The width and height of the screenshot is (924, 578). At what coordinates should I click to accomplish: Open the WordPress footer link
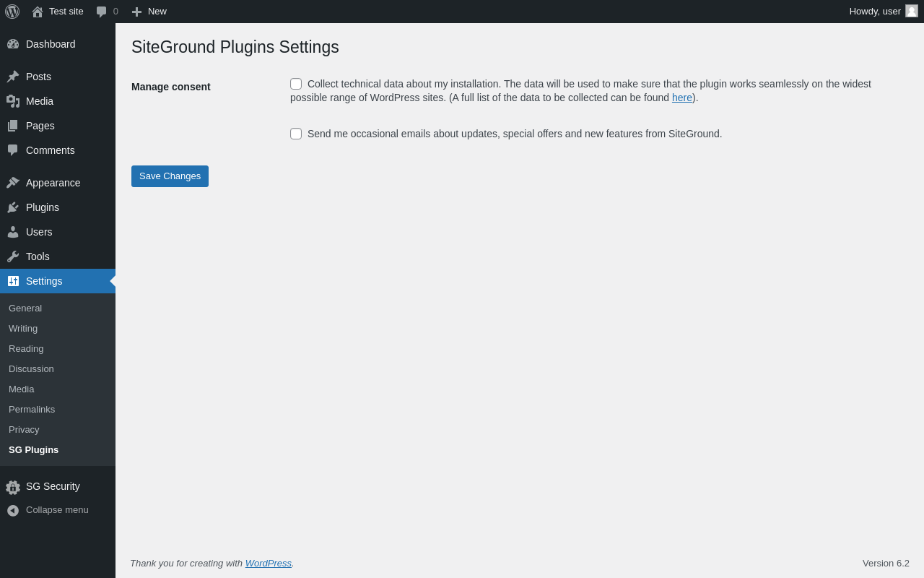point(269,564)
